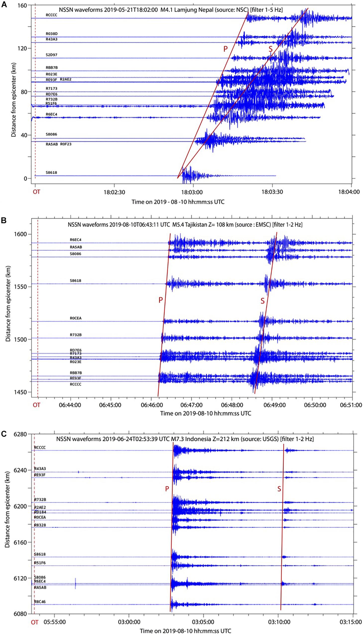Click station label R2AE2 in panel A
This screenshot has width=364, height=635.
point(66,79)
